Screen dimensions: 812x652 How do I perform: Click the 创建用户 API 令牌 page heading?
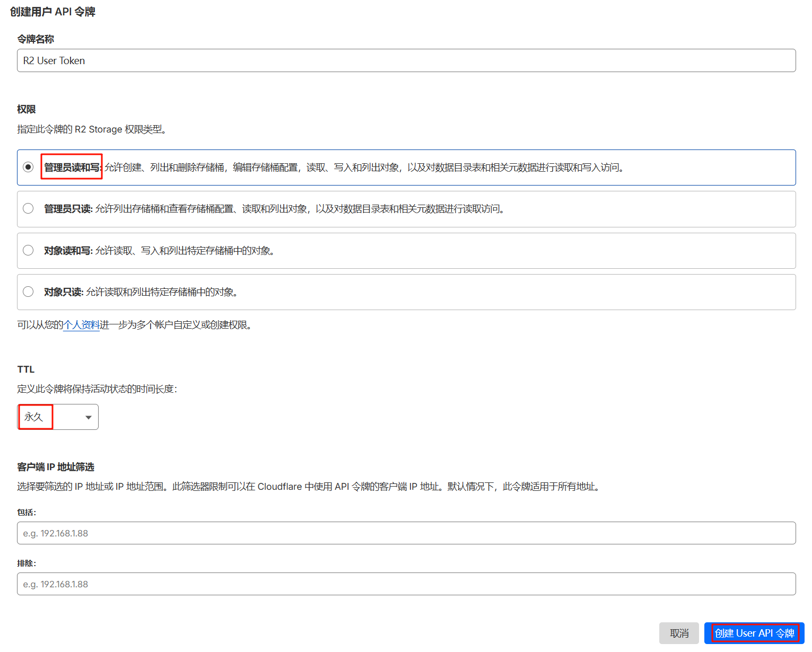coord(53,12)
